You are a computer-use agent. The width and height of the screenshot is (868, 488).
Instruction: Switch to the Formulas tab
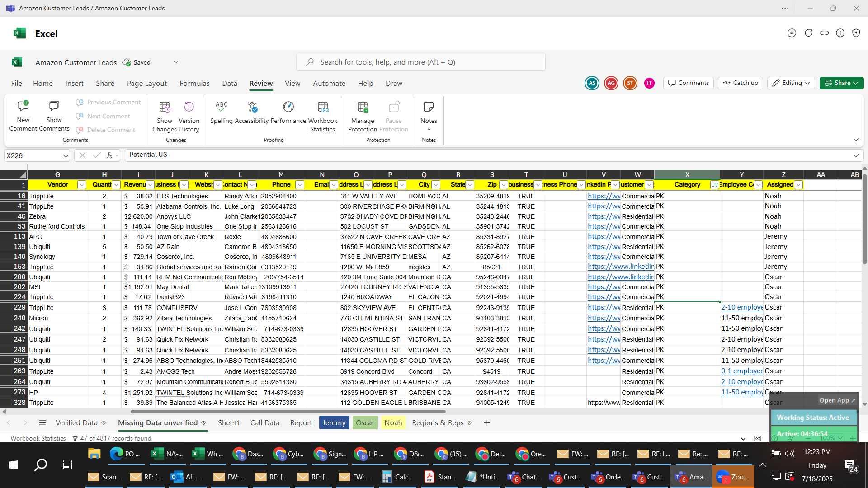pyautogui.click(x=194, y=84)
